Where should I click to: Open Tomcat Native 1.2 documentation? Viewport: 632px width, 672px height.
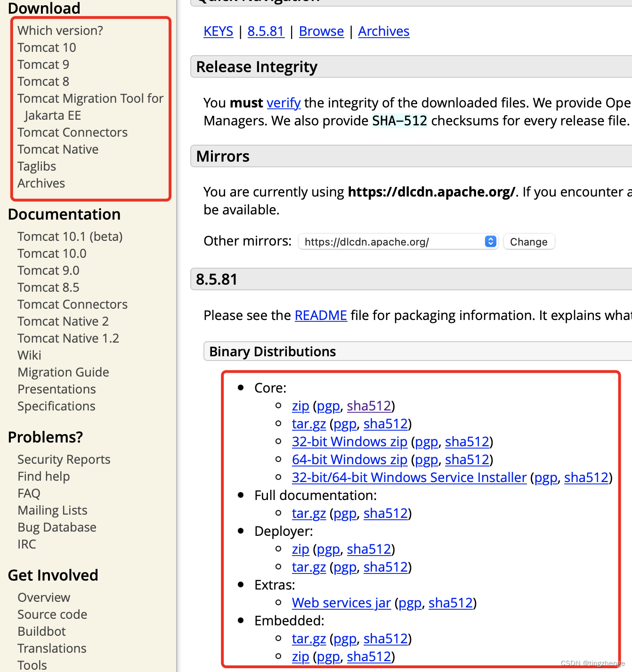pyautogui.click(x=68, y=338)
